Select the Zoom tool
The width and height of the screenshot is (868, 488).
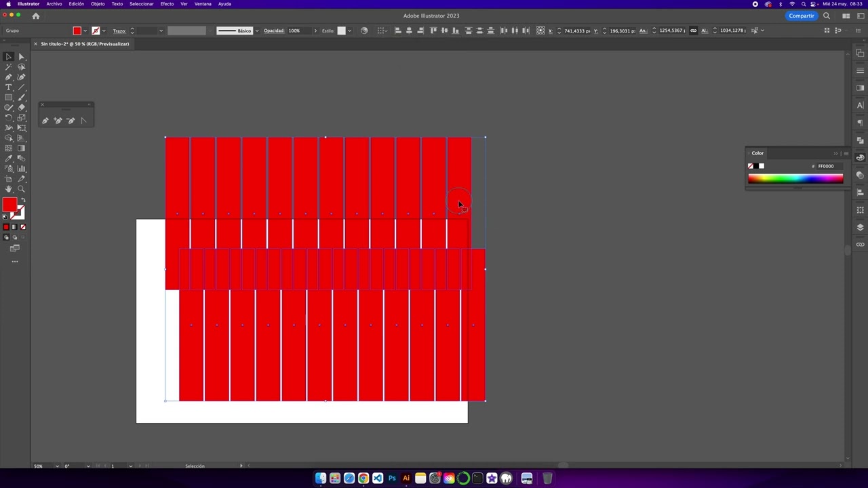21,189
